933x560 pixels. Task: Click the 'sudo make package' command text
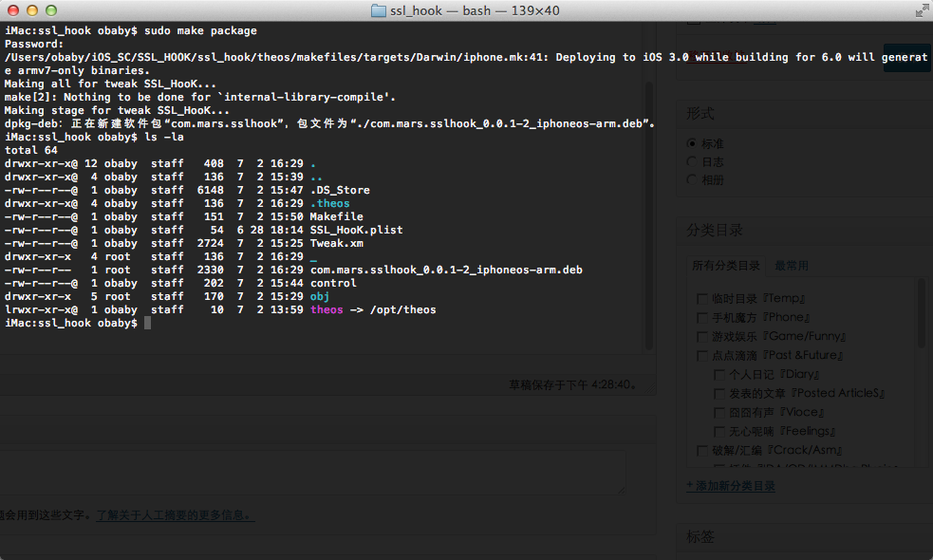[200, 31]
